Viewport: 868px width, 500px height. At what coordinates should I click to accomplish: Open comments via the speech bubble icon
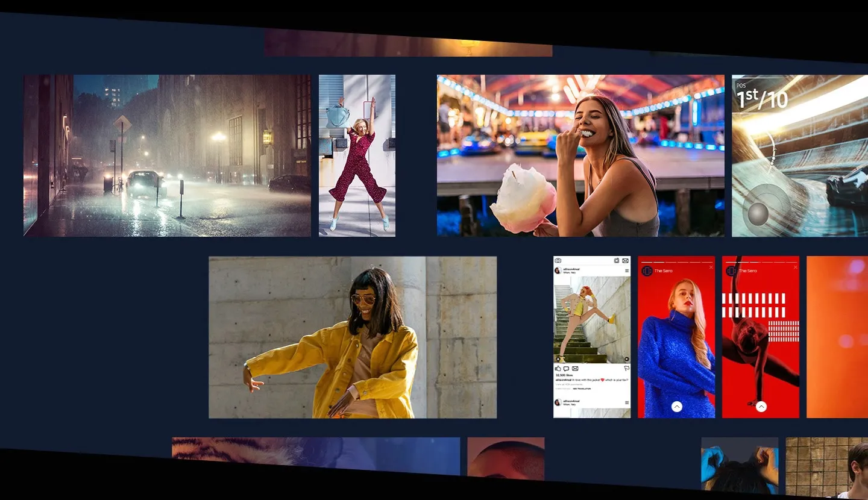[566, 368]
